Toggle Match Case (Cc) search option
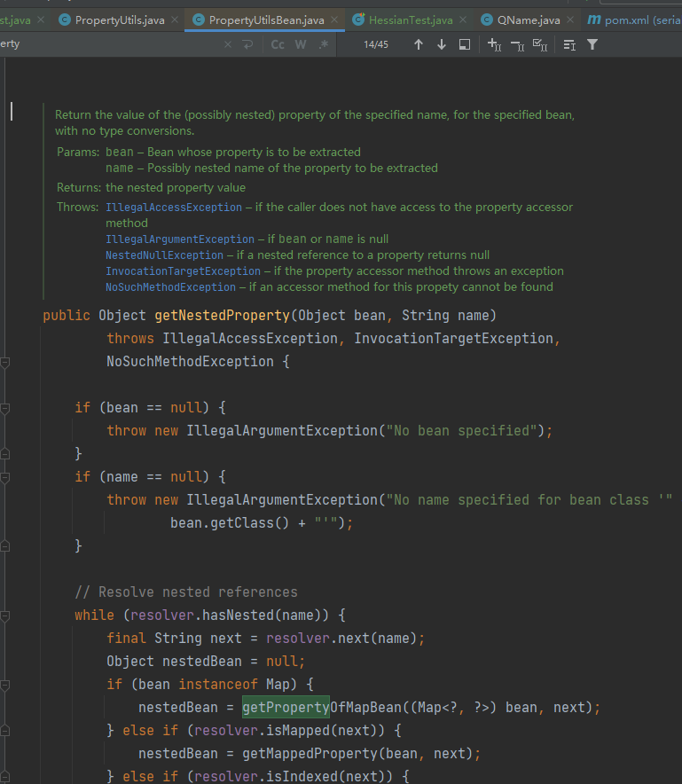Viewport: 682px width, 784px height. pos(278,44)
